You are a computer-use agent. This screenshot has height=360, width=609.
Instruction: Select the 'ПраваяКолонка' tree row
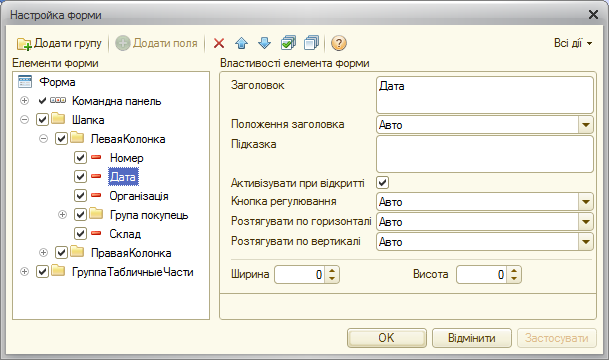click(x=131, y=253)
